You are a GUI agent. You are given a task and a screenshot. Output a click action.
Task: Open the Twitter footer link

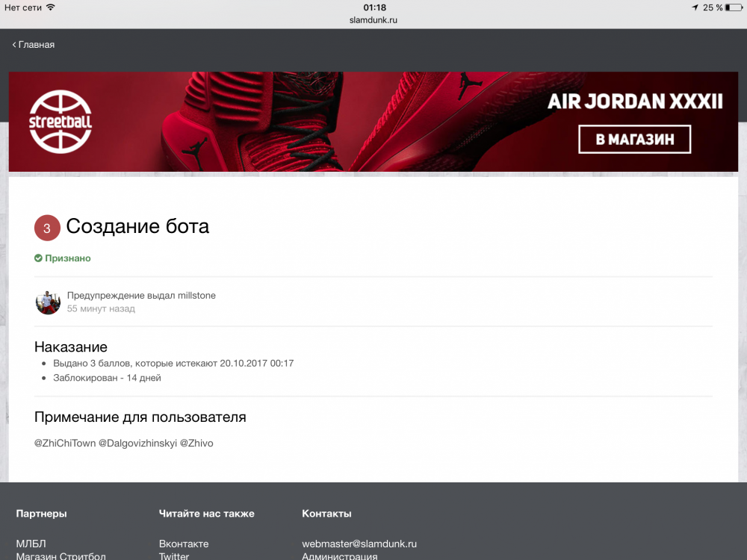[x=174, y=556]
